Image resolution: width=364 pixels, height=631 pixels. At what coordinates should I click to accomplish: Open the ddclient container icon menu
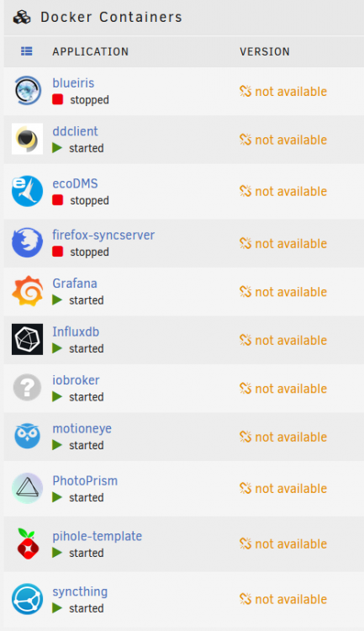coord(28,139)
